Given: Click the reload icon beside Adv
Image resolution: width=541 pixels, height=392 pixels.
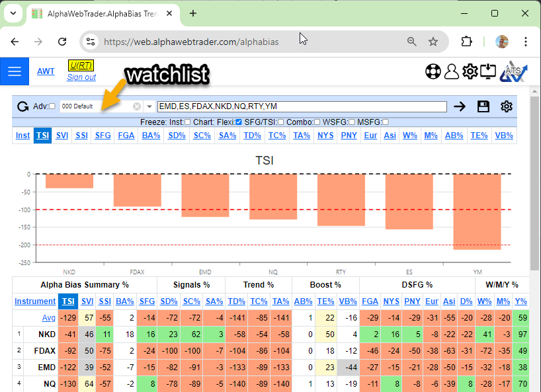Looking at the screenshot, I should pyautogui.click(x=23, y=106).
